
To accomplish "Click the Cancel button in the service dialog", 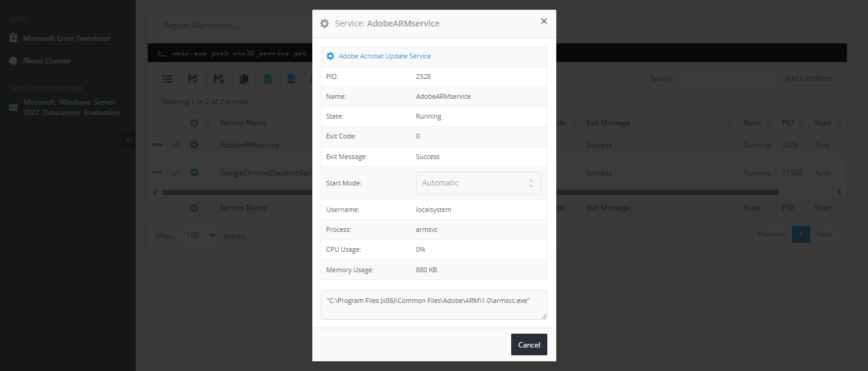I will click(529, 344).
